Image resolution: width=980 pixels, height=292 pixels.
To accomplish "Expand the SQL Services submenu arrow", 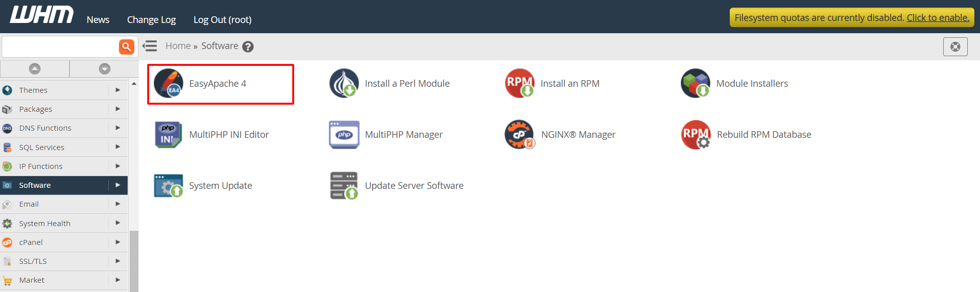I will click(x=118, y=147).
